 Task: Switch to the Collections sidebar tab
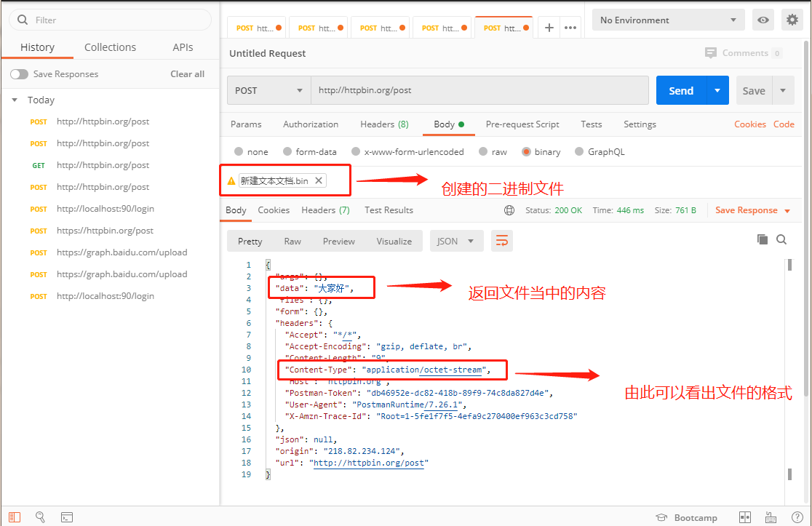pyautogui.click(x=111, y=47)
